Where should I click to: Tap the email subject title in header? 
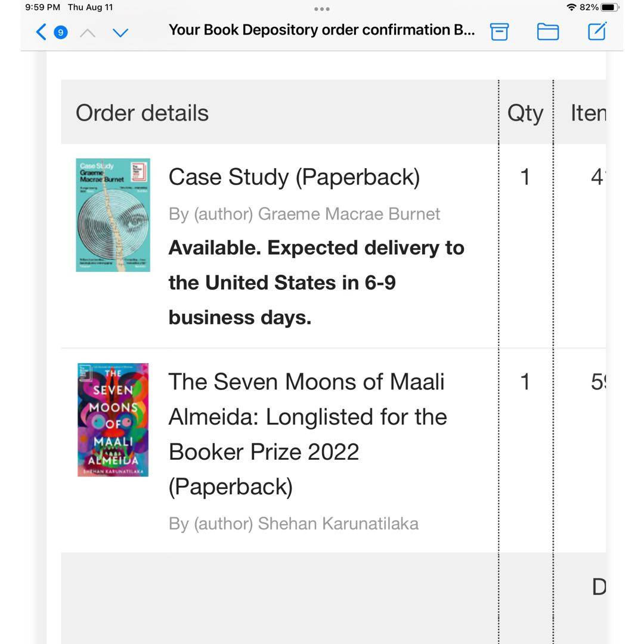click(321, 30)
